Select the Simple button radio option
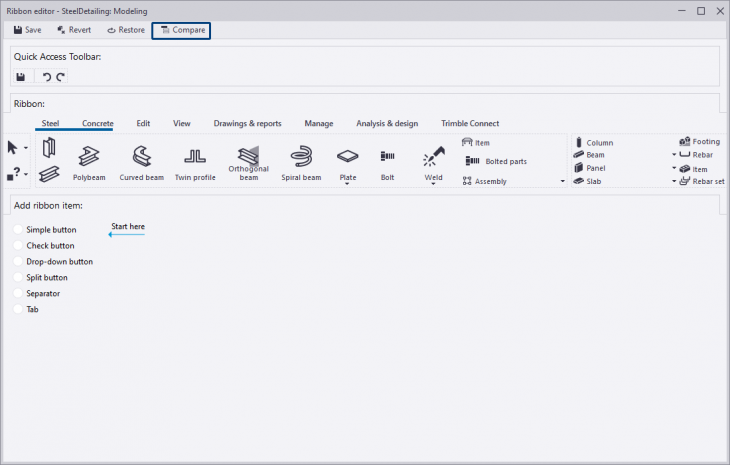The image size is (730, 465). (x=18, y=229)
